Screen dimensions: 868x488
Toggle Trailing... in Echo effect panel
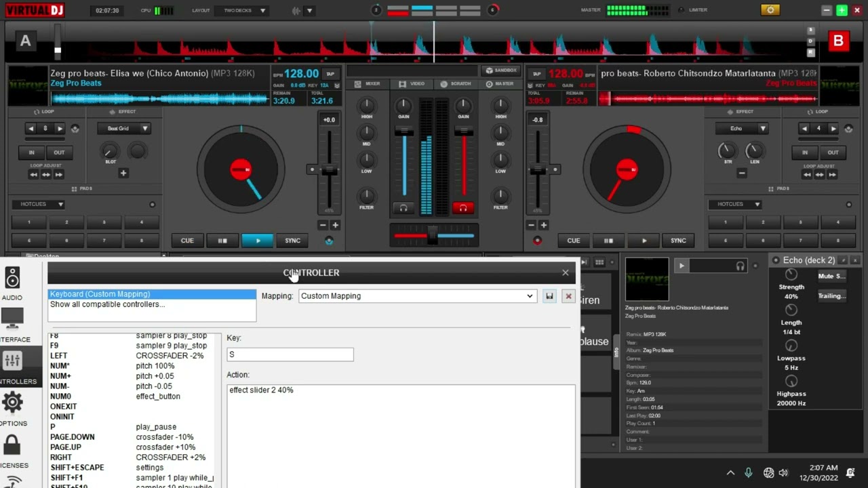[x=831, y=296]
